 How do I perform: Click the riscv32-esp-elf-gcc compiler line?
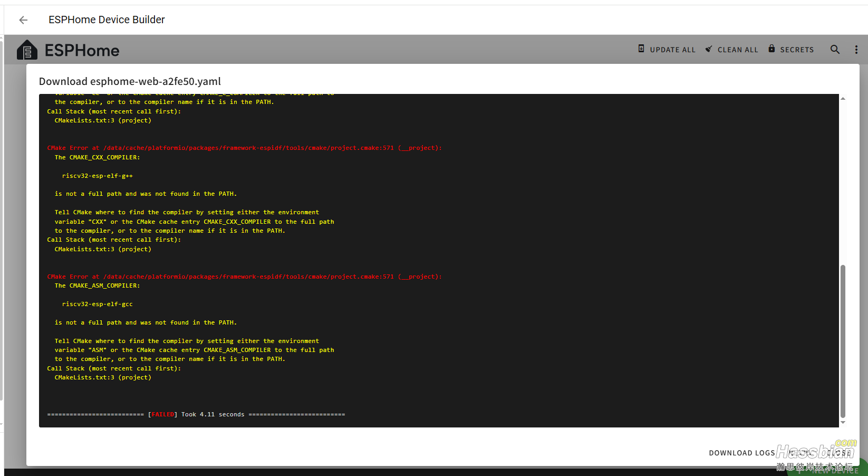click(98, 304)
